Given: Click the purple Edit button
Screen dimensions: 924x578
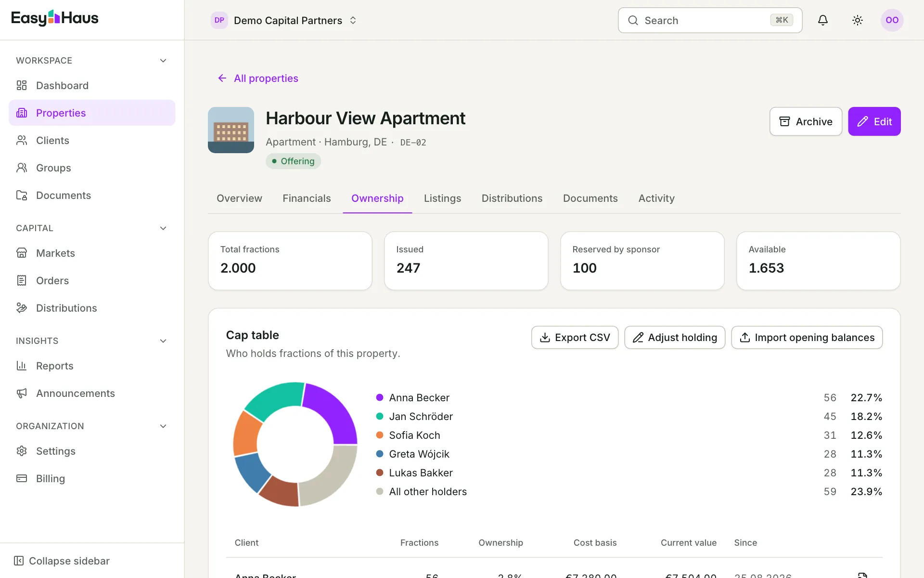Looking at the screenshot, I should pos(874,121).
